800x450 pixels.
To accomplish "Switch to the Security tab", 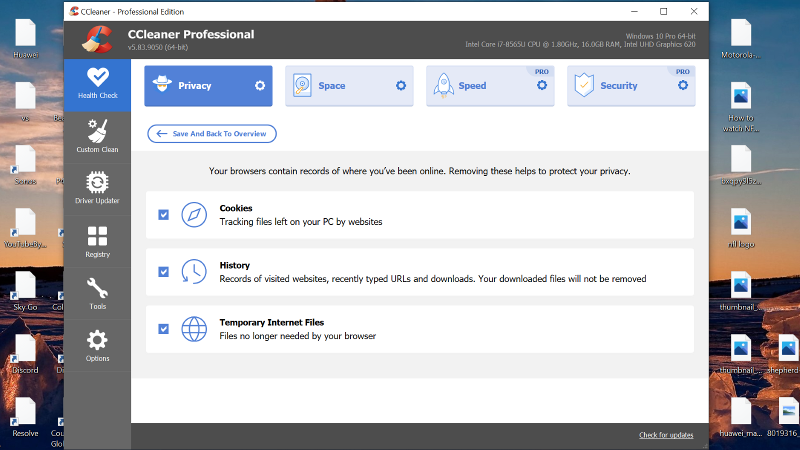I will pyautogui.click(x=631, y=86).
